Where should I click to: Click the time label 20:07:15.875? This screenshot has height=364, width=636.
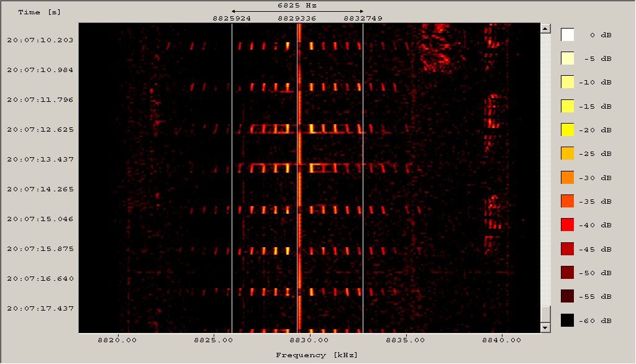click(x=40, y=248)
